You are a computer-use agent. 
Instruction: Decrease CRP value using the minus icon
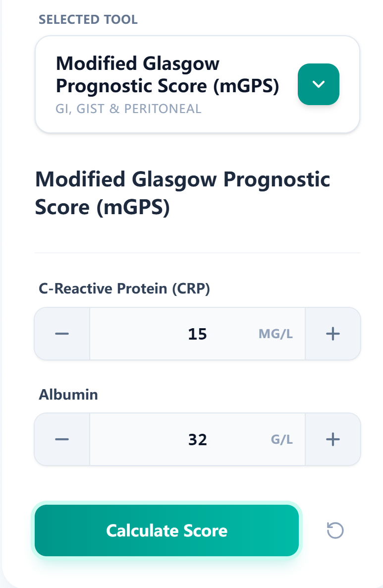pyautogui.click(x=61, y=333)
